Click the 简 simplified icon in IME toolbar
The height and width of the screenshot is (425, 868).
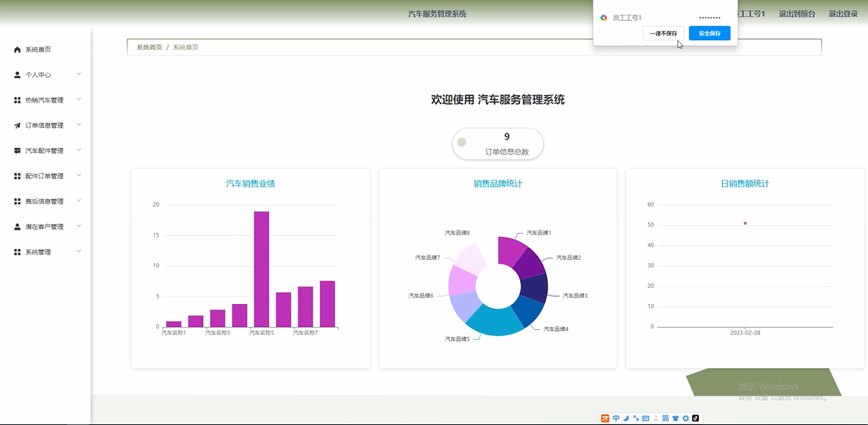tap(665, 418)
